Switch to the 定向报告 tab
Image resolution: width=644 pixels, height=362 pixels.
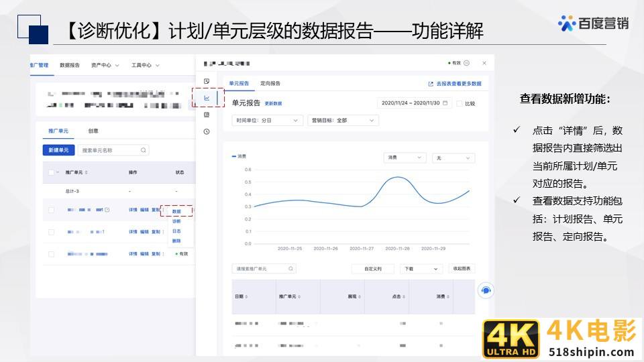270,83
